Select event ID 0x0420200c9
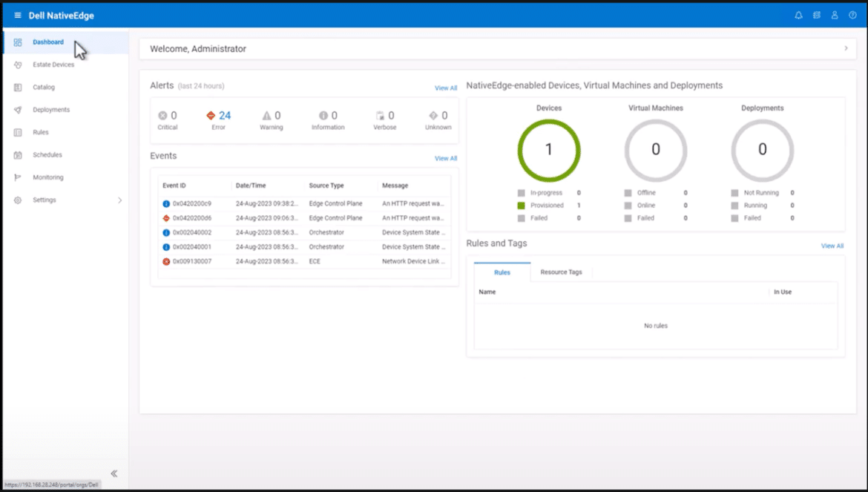 [192, 203]
